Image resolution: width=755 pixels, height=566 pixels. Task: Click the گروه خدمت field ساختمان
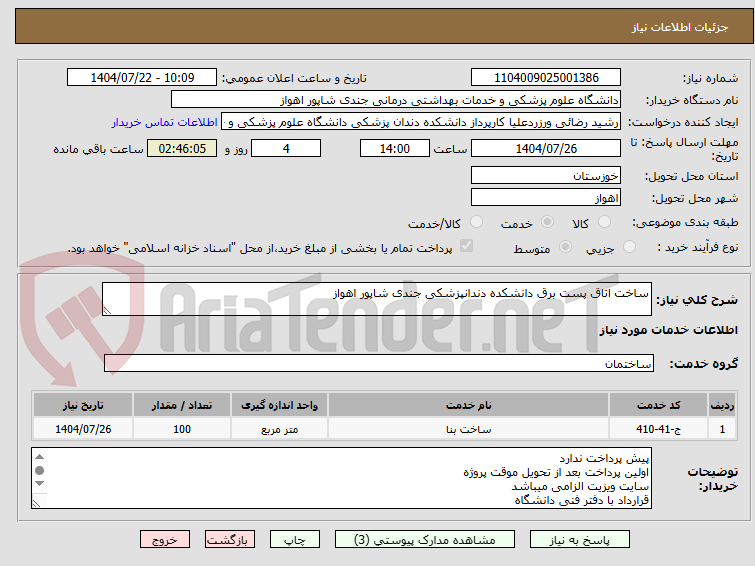coord(378,363)
